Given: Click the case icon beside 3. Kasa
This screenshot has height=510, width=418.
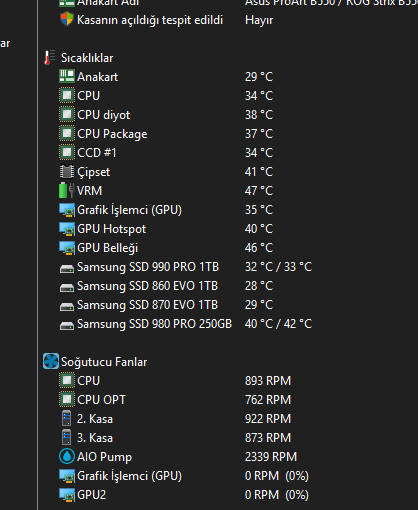Looking at the screenshot, I should [x=67, y=437].
